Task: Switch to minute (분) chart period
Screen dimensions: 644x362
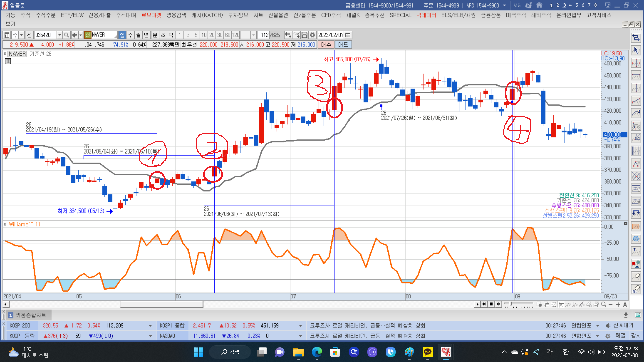Action: (155, 35)
